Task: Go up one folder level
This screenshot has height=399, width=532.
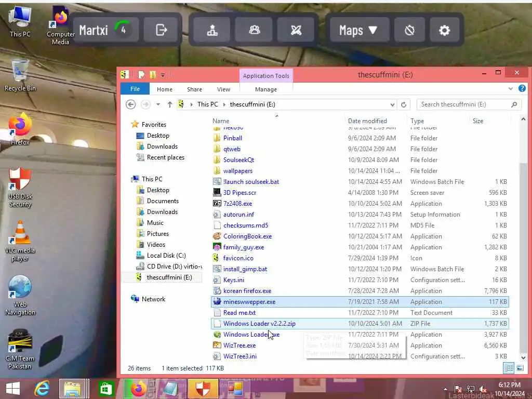Action: [170, 104]
